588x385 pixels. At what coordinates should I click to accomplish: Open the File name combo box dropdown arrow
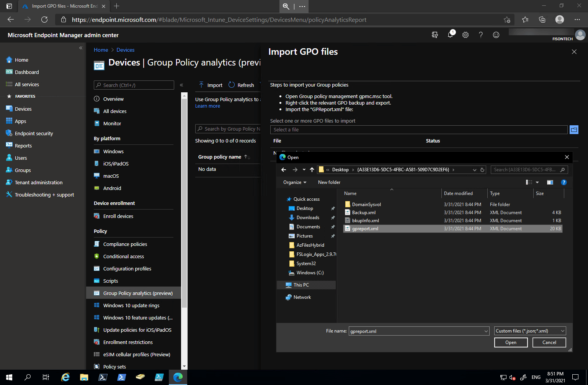pos(486,331)
